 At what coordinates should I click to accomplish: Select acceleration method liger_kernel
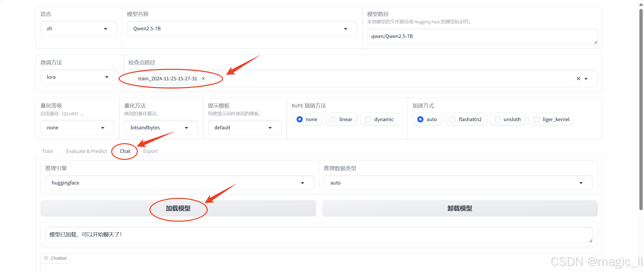tap(551, 119)
